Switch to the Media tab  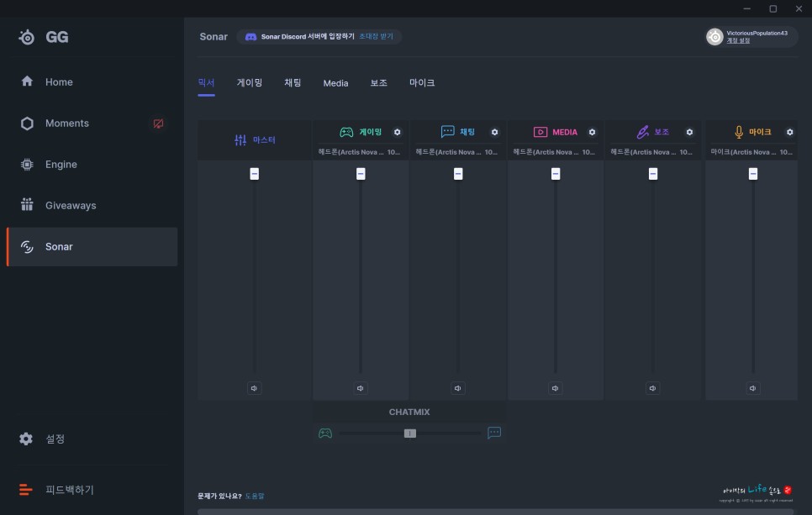[335, 83]
